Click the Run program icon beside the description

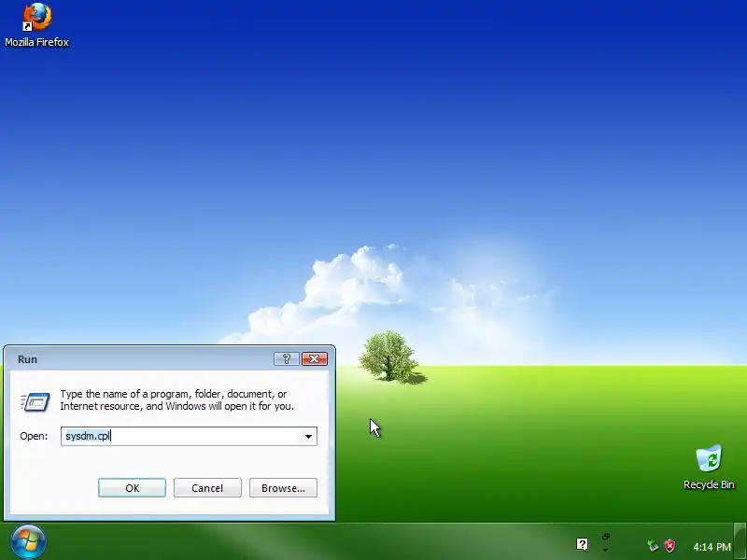click(x=35, y=401)
